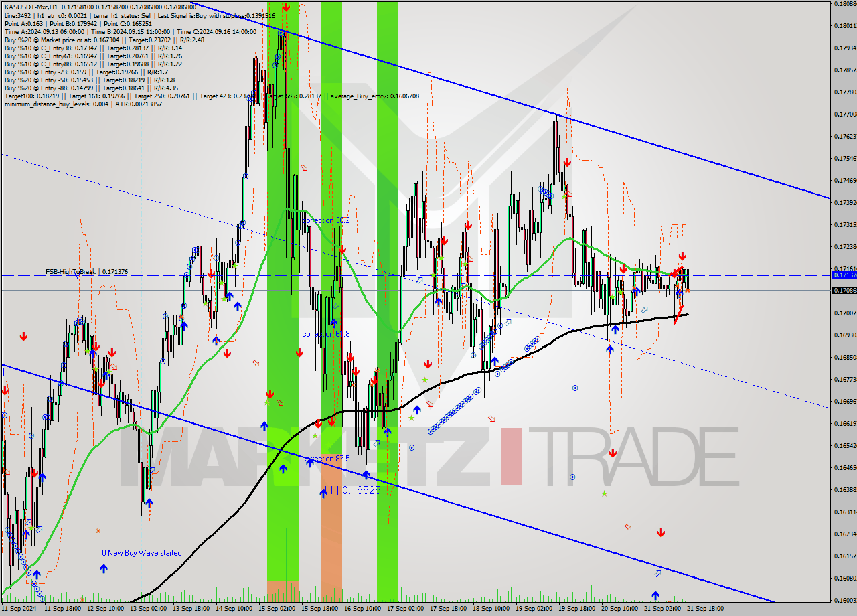This screenshot has height=616, width=857.
Task: Click the 0.17700 price axis label
Action: click(844, 114)
